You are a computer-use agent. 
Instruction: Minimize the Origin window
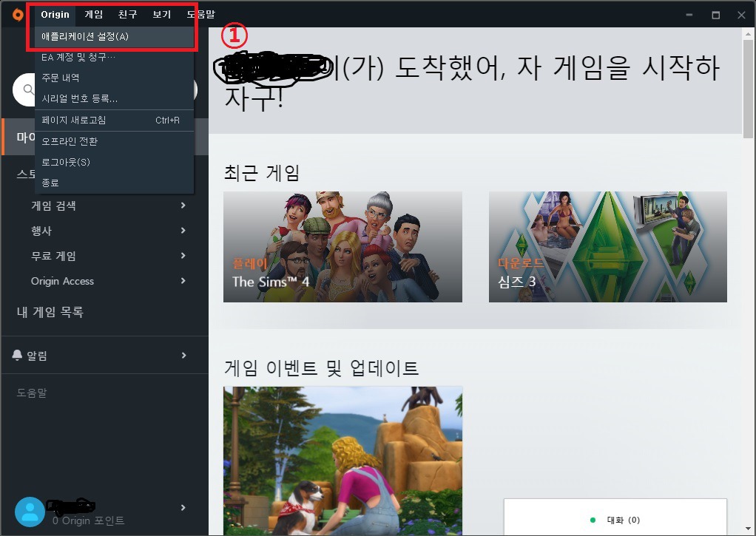(x=689, y=15)
